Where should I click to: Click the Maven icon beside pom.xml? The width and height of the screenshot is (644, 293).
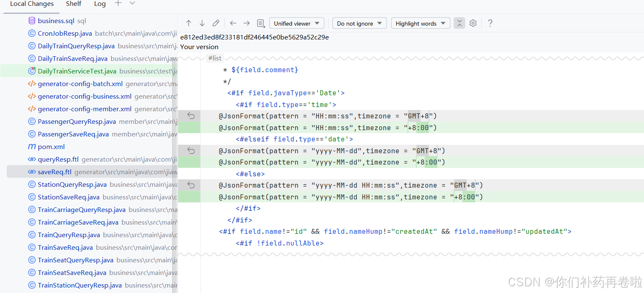pos(32,146)
